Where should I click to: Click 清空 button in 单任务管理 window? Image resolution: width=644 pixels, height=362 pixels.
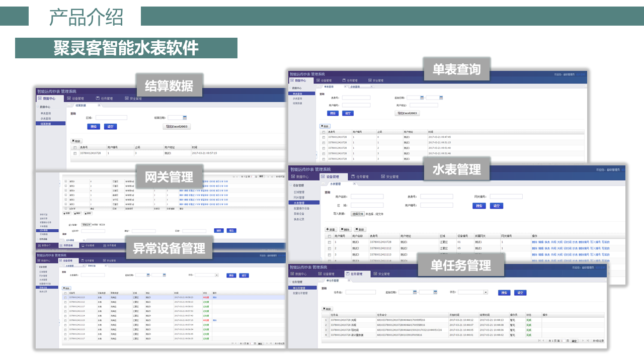pyautogui.click(x=520, y=293)
